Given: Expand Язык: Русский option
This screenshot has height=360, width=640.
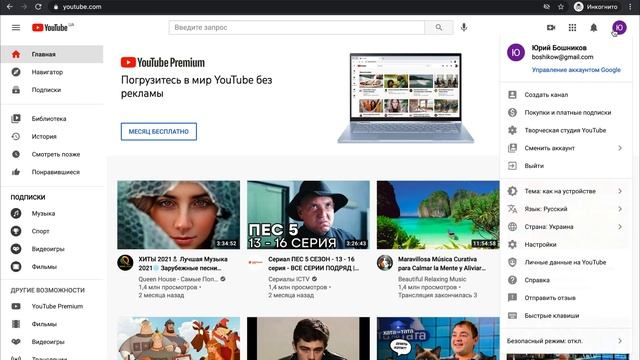Looking at the screenshot, I should 566,209.
